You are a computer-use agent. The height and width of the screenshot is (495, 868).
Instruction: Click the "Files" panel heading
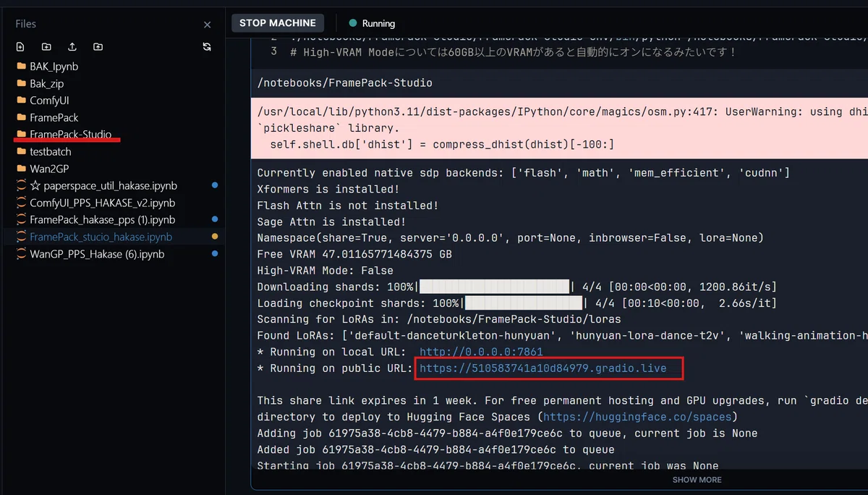click(26, 25)
